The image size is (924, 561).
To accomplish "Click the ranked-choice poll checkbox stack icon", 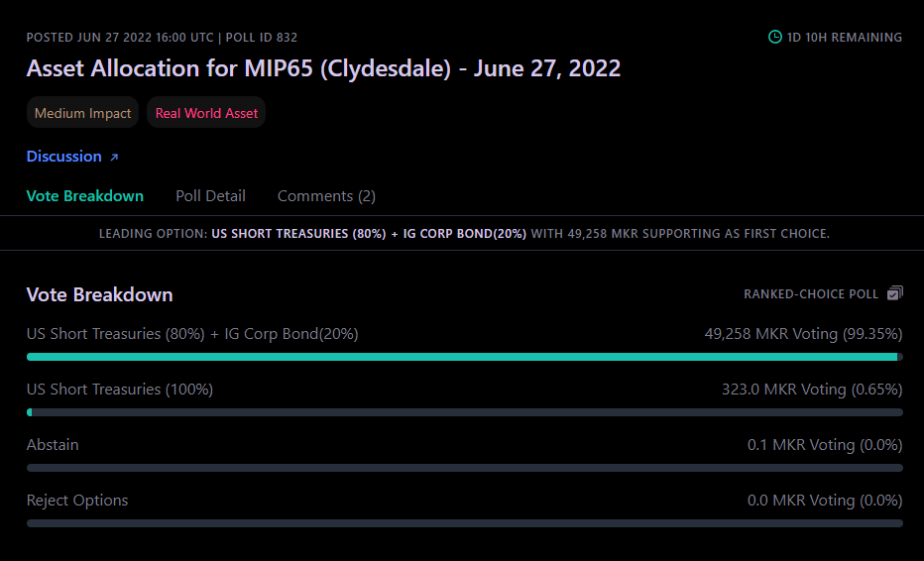I will click(894, 292).
